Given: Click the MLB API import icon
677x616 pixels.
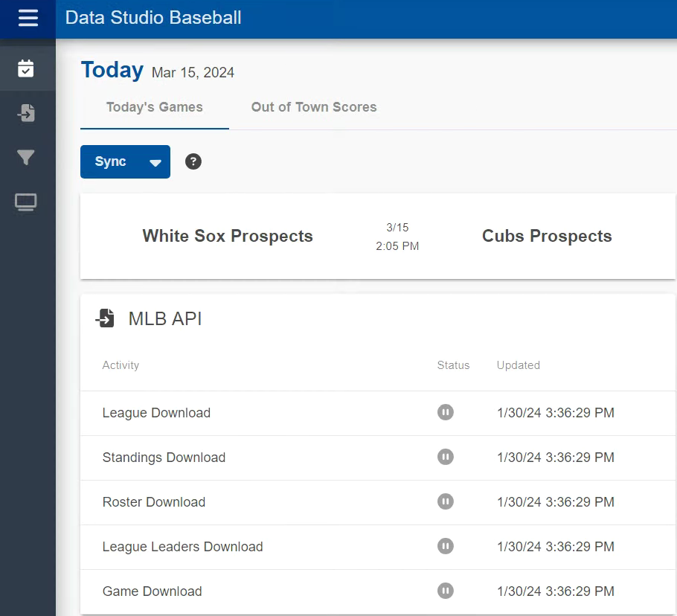Looking at the screenshot, I should (105, 319).
